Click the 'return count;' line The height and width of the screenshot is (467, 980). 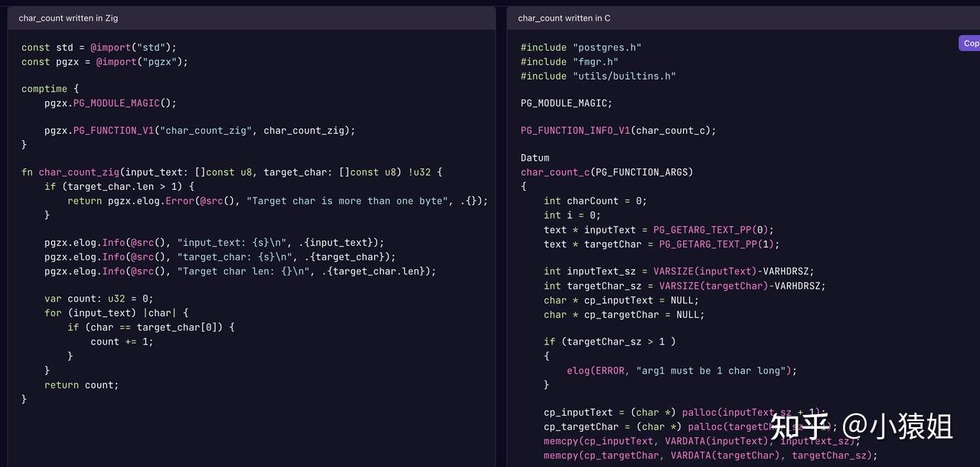point(82,385)
